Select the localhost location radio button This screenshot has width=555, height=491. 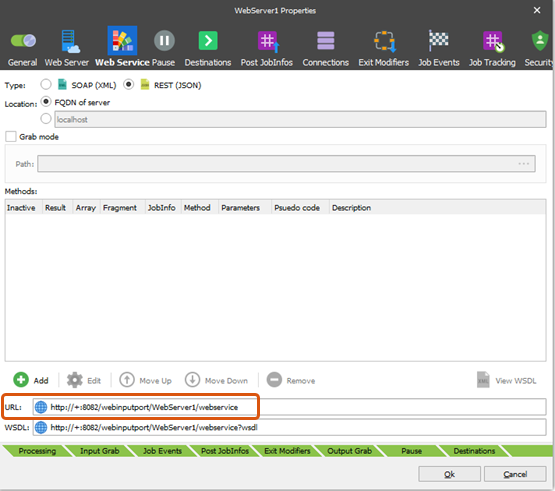coord(46,118)
